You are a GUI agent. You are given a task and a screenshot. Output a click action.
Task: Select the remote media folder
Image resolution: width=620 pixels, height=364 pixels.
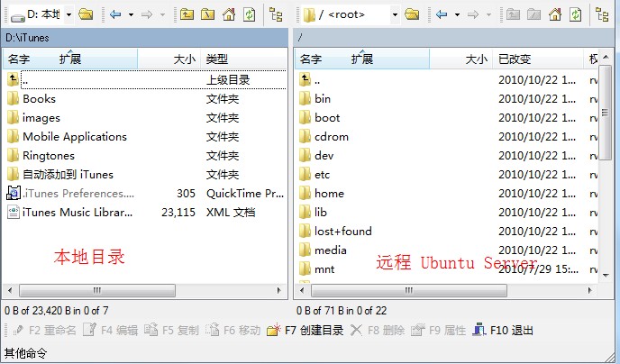(447, 250)
